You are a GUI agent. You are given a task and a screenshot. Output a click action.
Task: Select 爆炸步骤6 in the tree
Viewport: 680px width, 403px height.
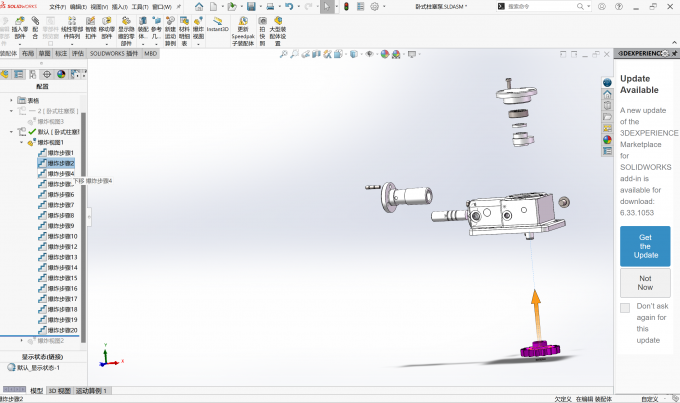click(x=56, y=194)
